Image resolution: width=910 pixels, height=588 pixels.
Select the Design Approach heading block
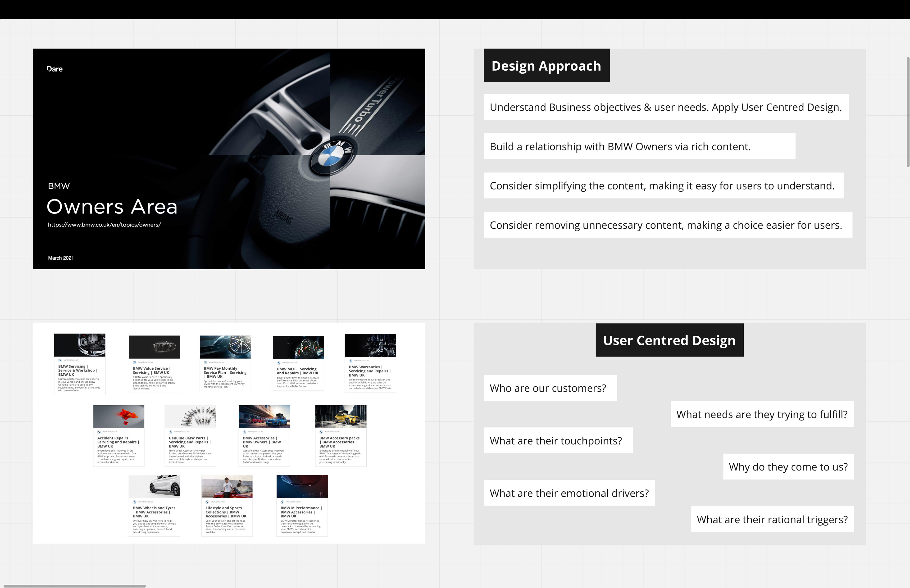[546, 66]
